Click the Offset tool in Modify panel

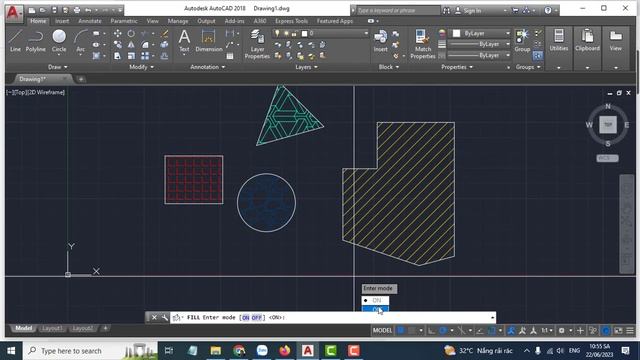coord(164,56)
